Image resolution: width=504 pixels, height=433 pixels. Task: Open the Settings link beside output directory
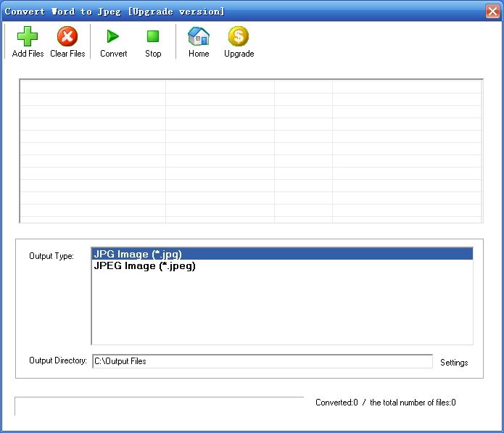pyautogui.click(x=454, y=362)
